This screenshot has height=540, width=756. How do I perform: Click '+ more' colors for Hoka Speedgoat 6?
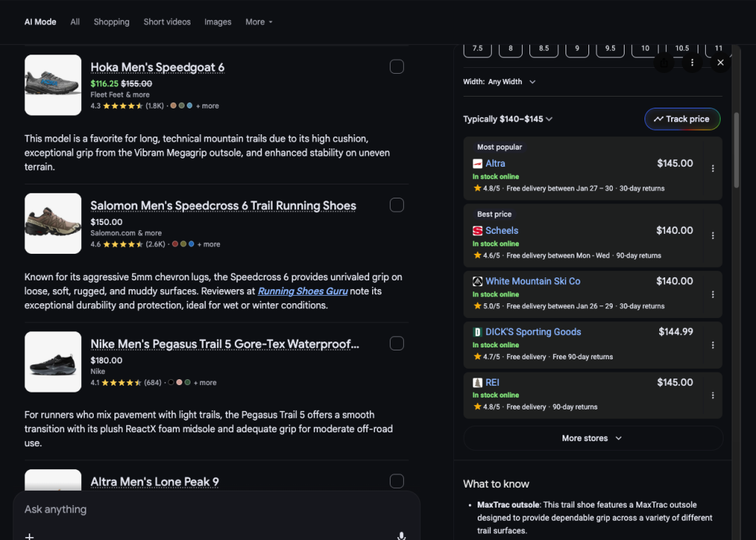tap(207, 106)
